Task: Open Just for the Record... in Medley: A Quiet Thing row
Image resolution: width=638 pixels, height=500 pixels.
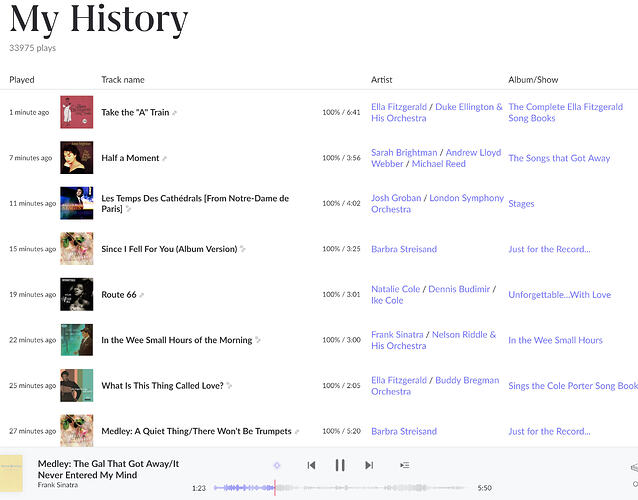Action: tap(549, 431)
